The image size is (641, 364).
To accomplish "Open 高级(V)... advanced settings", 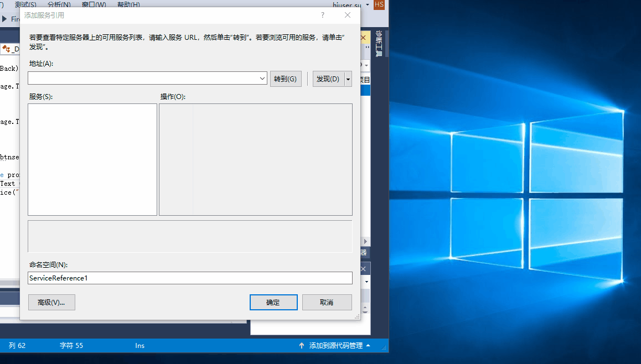I will pyautogui.click(x=51, y=303).
